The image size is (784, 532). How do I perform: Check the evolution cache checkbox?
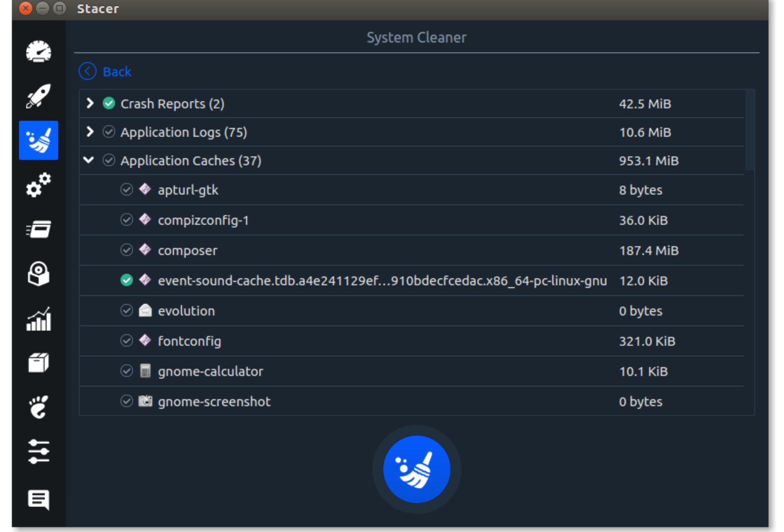(x=126, y=310)
